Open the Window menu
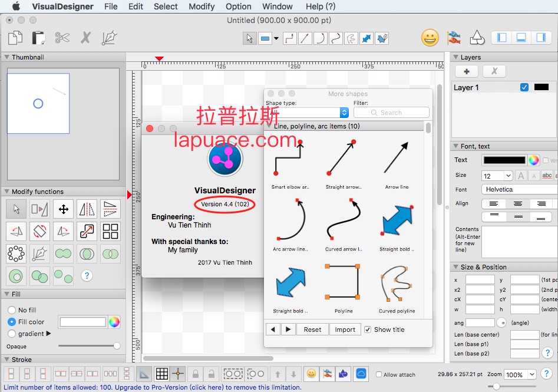 coord(277,6)
